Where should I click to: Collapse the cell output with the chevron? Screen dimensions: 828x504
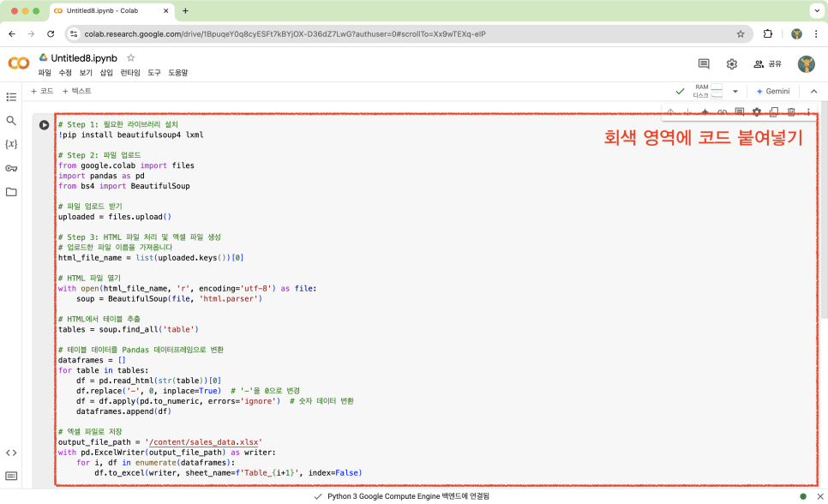(x=813, y=91)
